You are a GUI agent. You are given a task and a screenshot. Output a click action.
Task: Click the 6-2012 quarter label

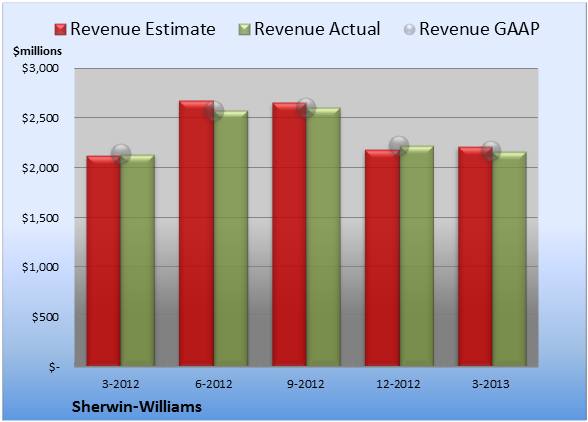pos(214,384)
